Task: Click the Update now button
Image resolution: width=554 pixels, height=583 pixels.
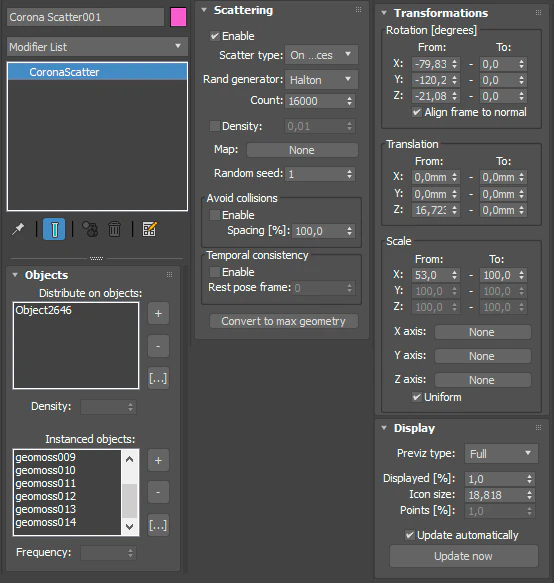Action: coord(464,556)
